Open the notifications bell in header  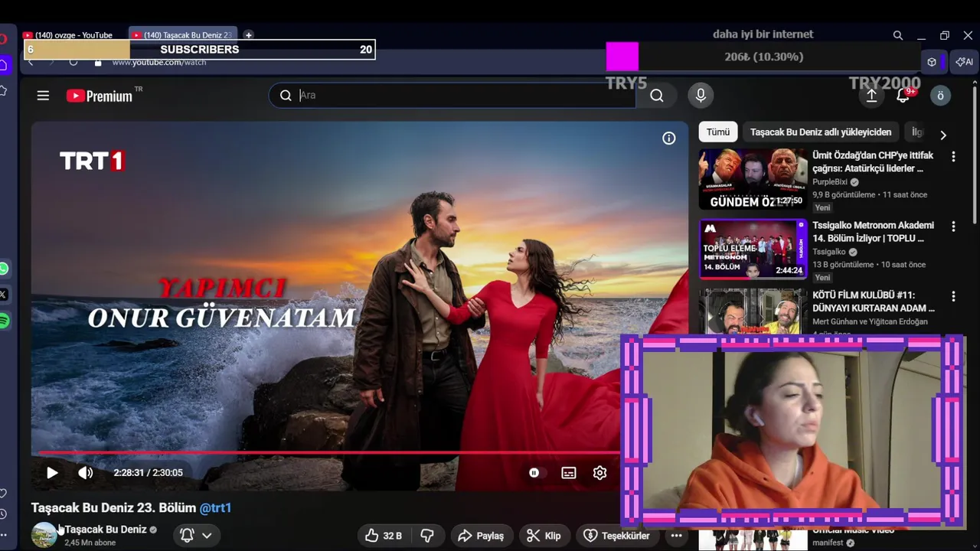pos(903,96)
